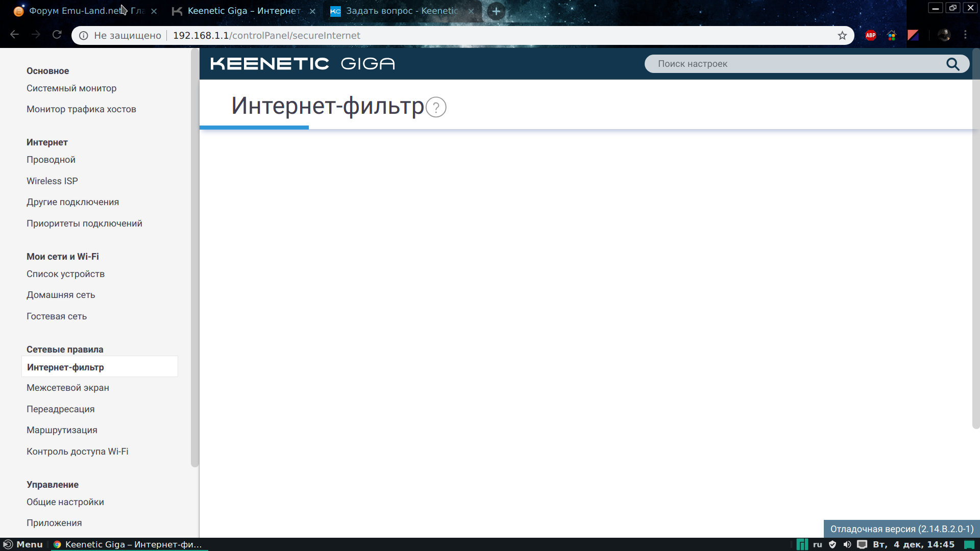Switch to the Задать вопрос - Keenetic tab
980x551 pixels.
(x=401, y=11)
